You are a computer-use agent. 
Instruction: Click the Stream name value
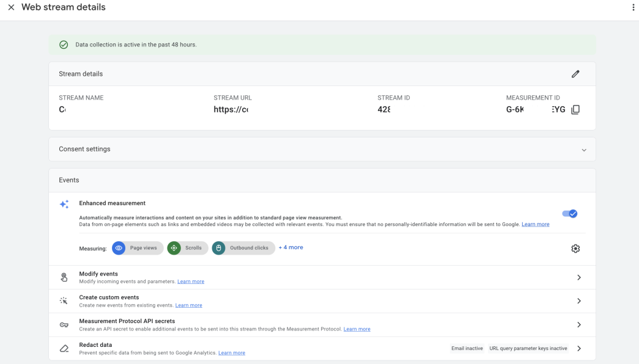click(62, 109)
